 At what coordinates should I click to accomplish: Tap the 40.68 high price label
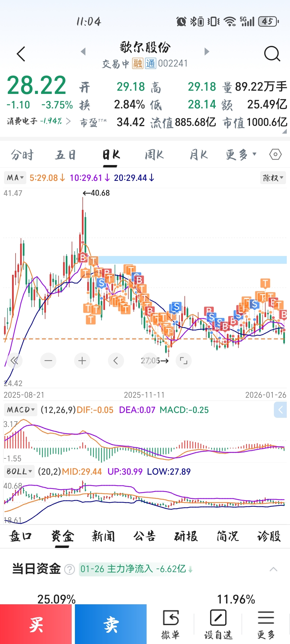coord(96,193)
